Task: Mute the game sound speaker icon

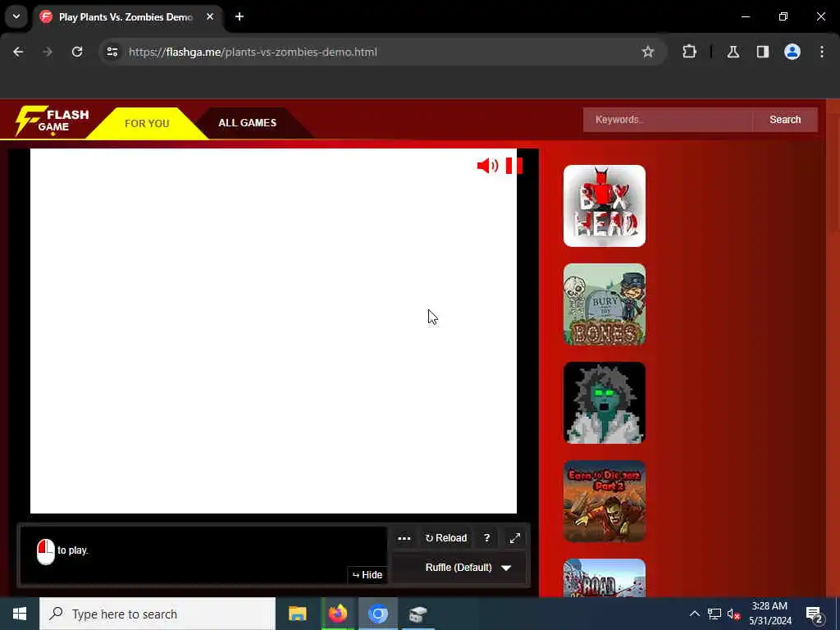Action: click(x=487, y=166)
